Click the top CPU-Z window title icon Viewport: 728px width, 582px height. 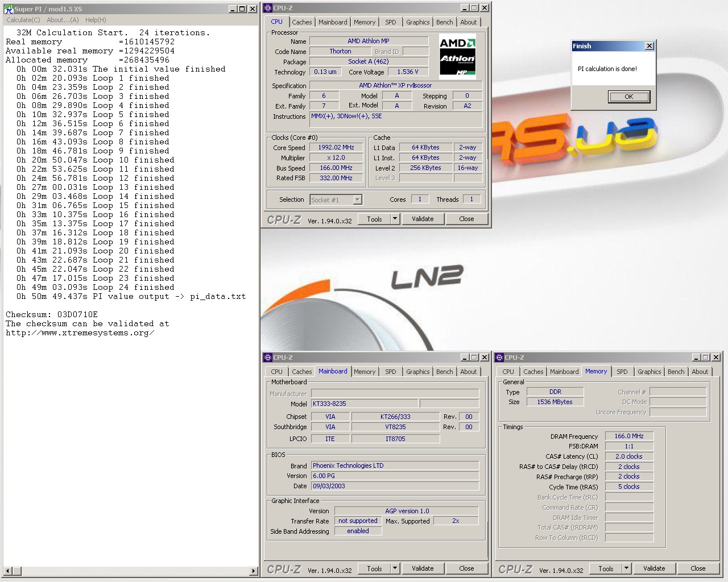tap(268, 8)
